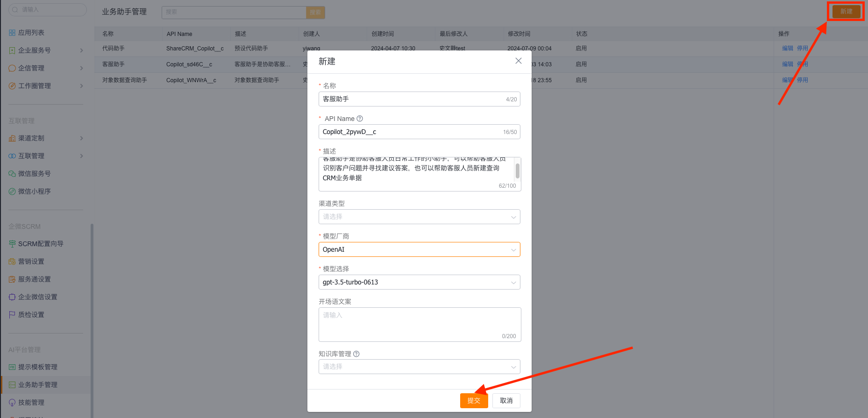Click the 描述 textarea scrollbar thumb
This screenshot has width=868, height=418.
pyautogui.click(x=517, y=170)
